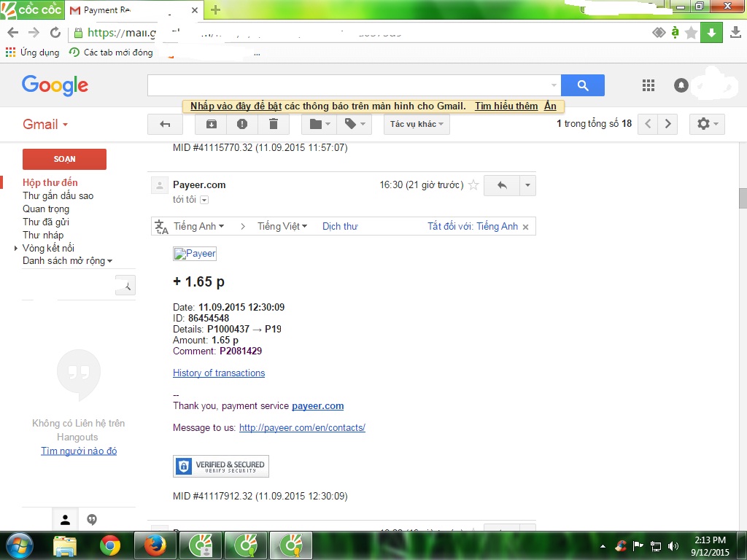Open Google notifications bell
This screenshot has height=560, width=747.
(x=681, y=85)
